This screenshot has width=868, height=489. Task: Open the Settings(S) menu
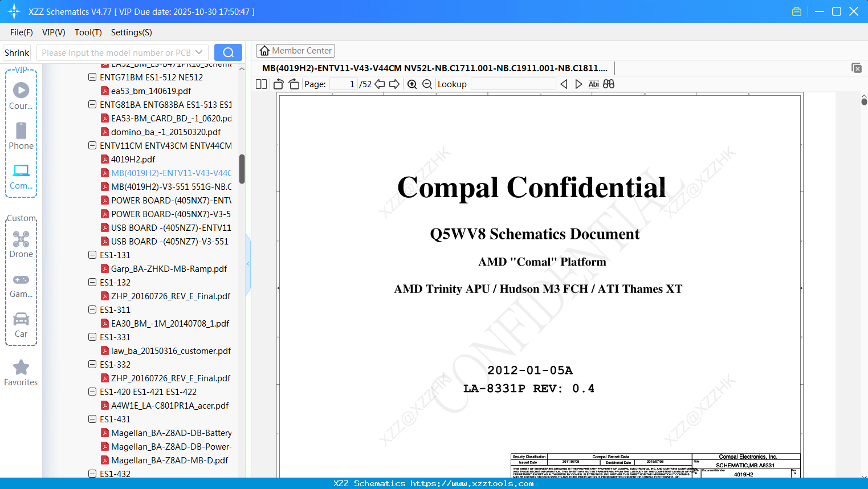tap(132, 32)
